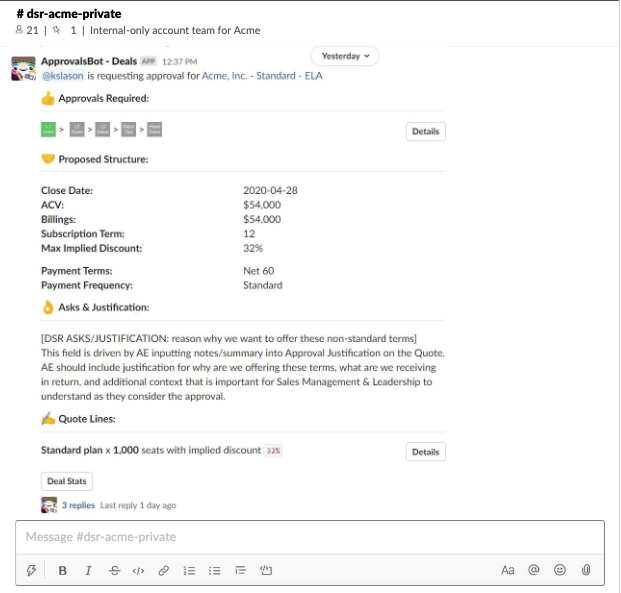Image resolution: width=621 pixels, height=593 pixels.
Task: Select the Close Date value 2020-04-28
Action: tap(270, 191)
